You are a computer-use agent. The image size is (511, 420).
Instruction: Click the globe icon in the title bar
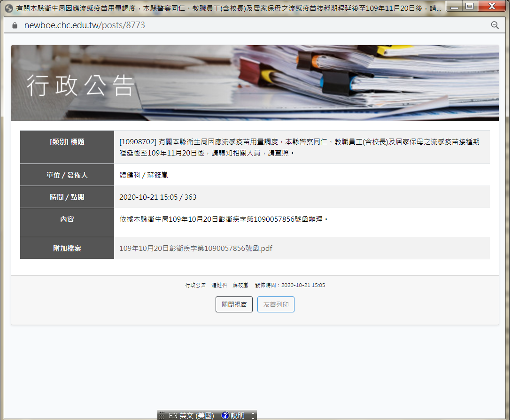tap(9, 8)
